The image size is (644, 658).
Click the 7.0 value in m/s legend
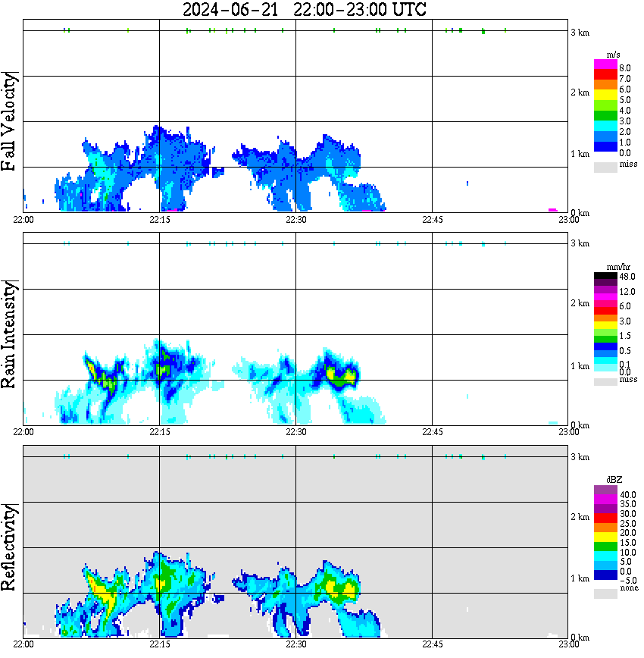(625, 79)
